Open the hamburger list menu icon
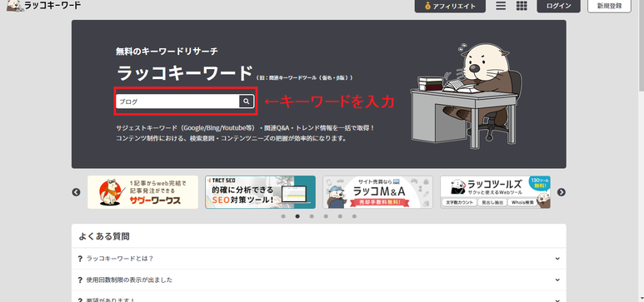644x302 pixels. (x=501, y=6)
